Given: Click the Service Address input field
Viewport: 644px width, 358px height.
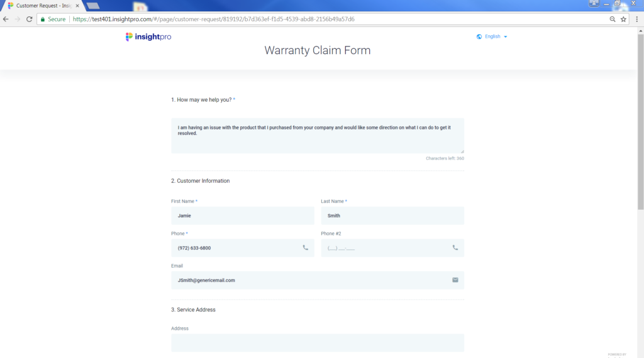Looking at the screenshot, I should 317,342.
